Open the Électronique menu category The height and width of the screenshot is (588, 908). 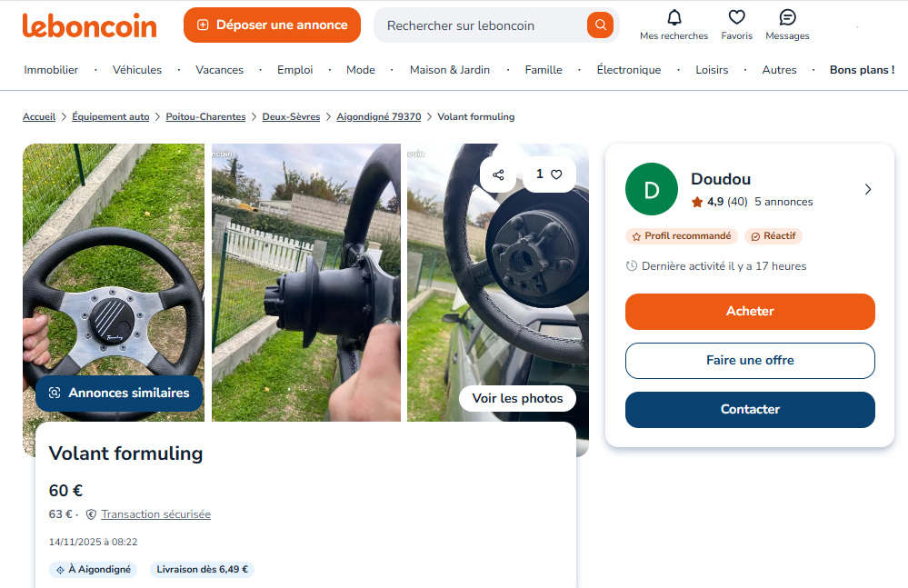pos(628,70)
